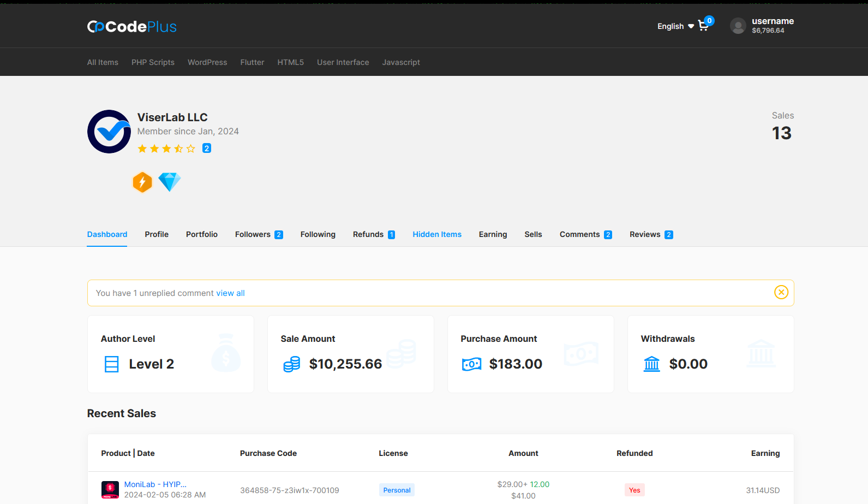This screenshot has height=504, width=868.
Task: Switch to the Refunds tab
Action: 374,234
